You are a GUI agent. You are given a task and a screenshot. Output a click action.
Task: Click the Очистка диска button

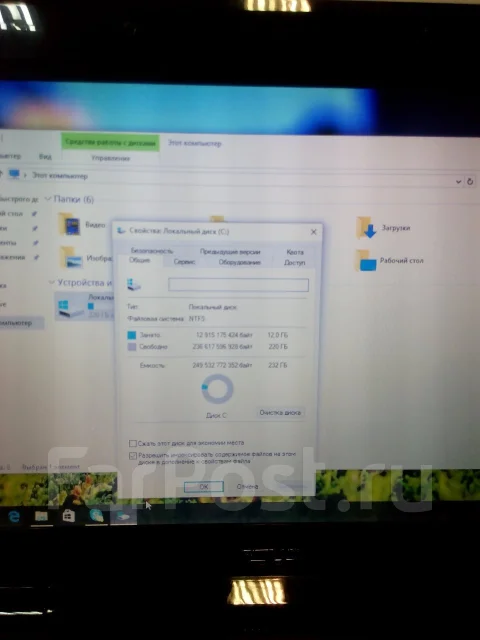[x=280, y=413]
